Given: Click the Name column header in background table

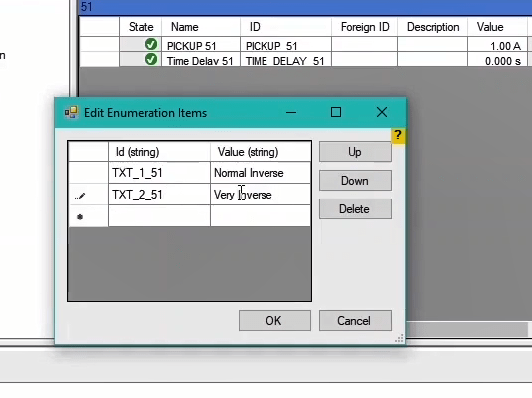Looking at the screenshot, I should (x=201, y=27).
